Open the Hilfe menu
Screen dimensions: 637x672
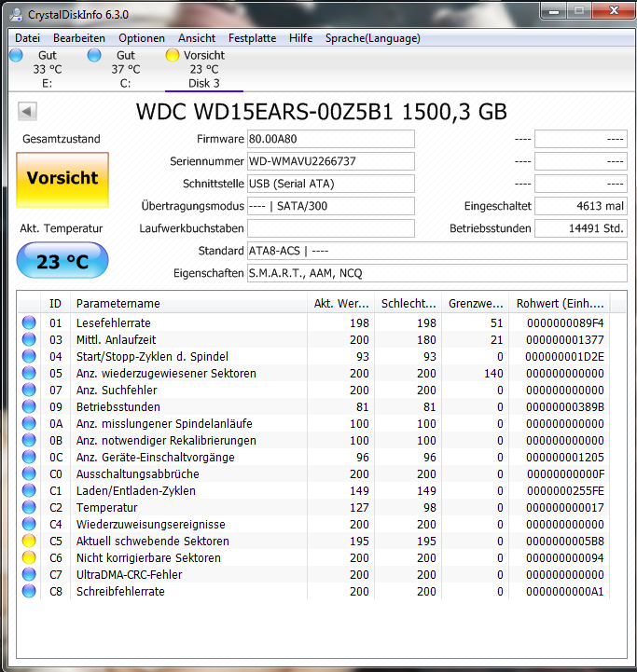(x=300, y=38)
